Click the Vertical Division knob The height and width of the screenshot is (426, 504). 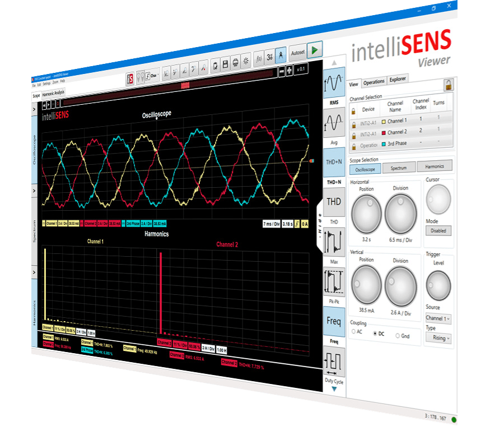coord(401,286)
